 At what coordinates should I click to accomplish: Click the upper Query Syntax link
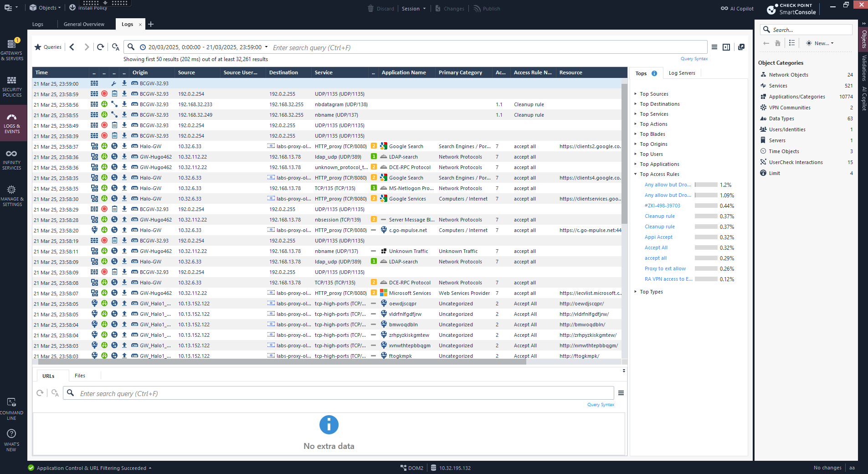[x=694, y=59]
